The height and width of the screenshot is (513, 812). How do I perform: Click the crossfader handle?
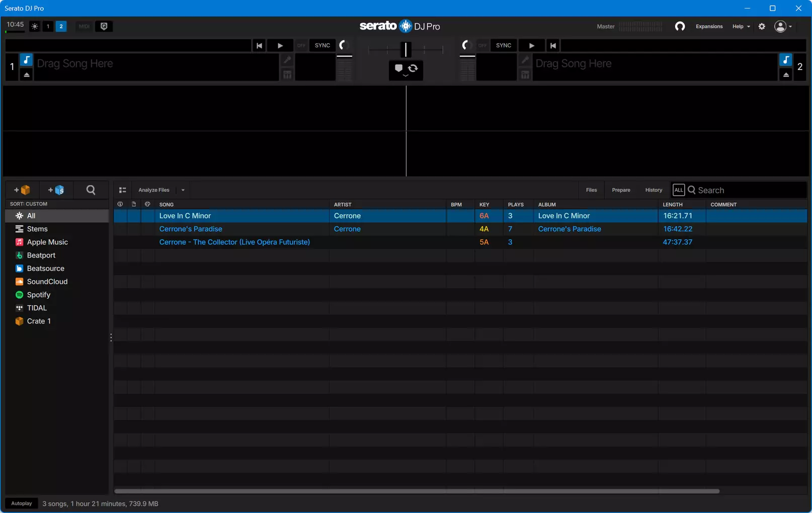[405, 49]
